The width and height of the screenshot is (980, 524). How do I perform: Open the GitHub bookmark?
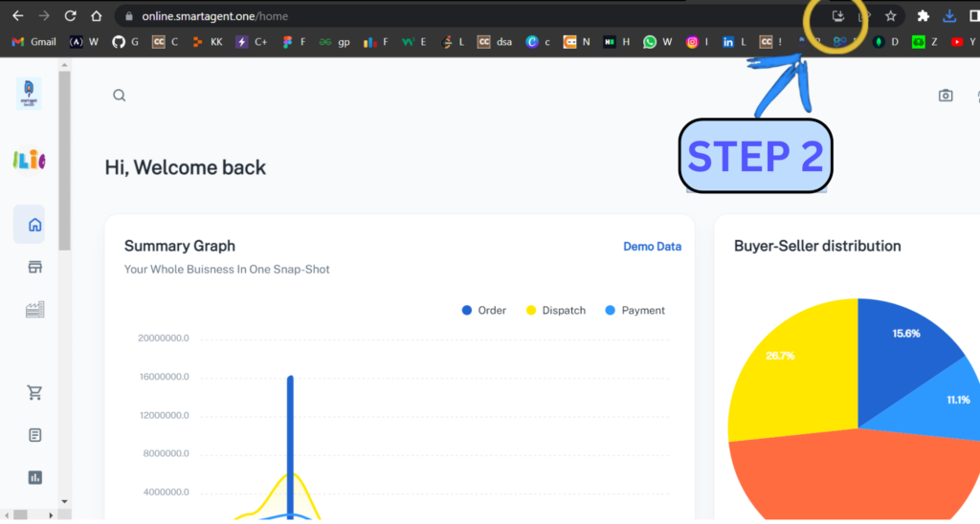tap(125, 42)
